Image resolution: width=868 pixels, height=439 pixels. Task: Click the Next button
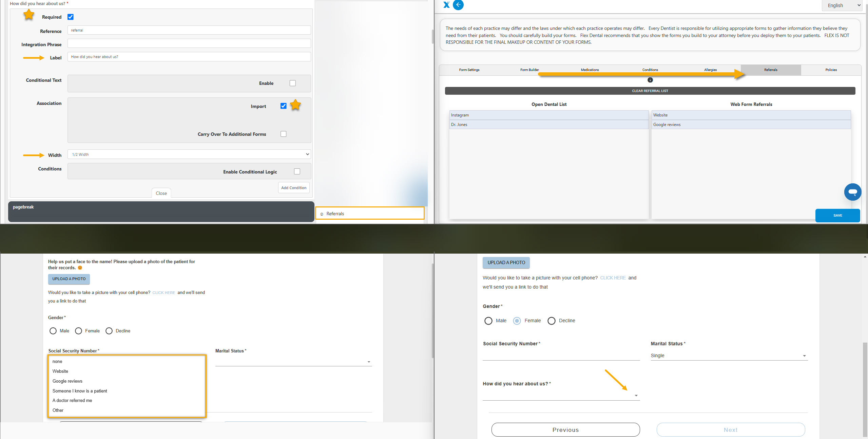(731, 430)
